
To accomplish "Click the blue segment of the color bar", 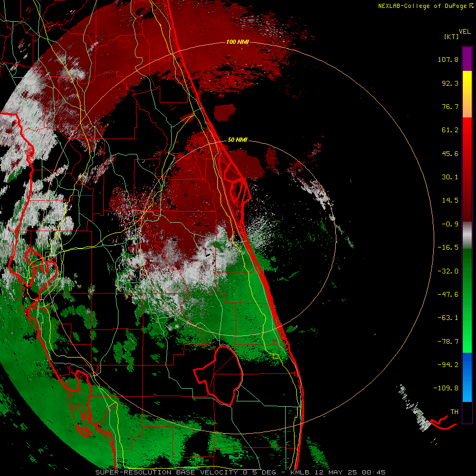I will click(x=467, y=377).
